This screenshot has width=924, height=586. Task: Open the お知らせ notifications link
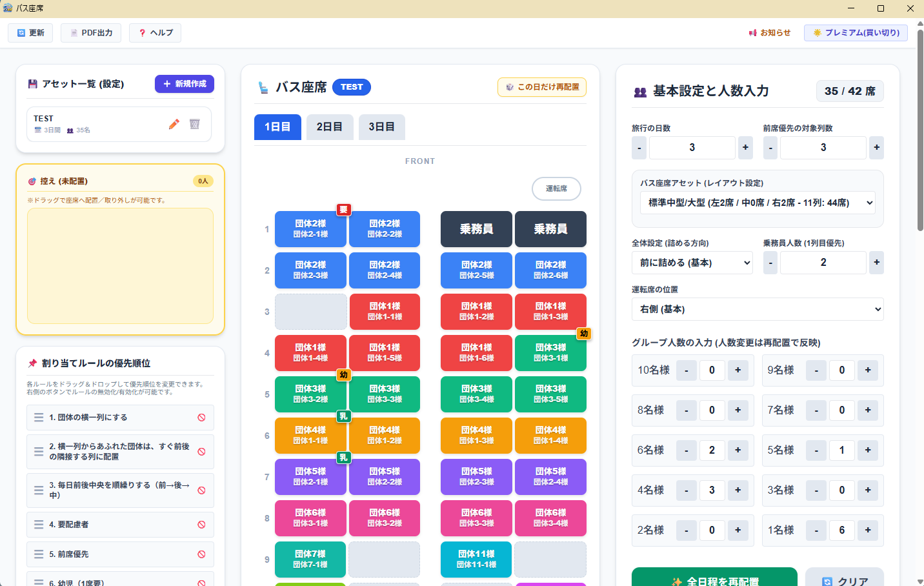coord(770,33)
